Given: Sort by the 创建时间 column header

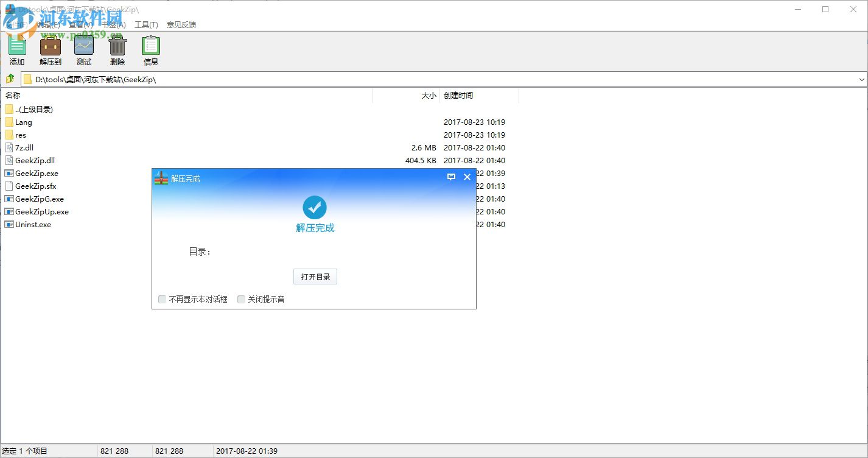Looking at the screenshot, I should (x=458, y=96).
